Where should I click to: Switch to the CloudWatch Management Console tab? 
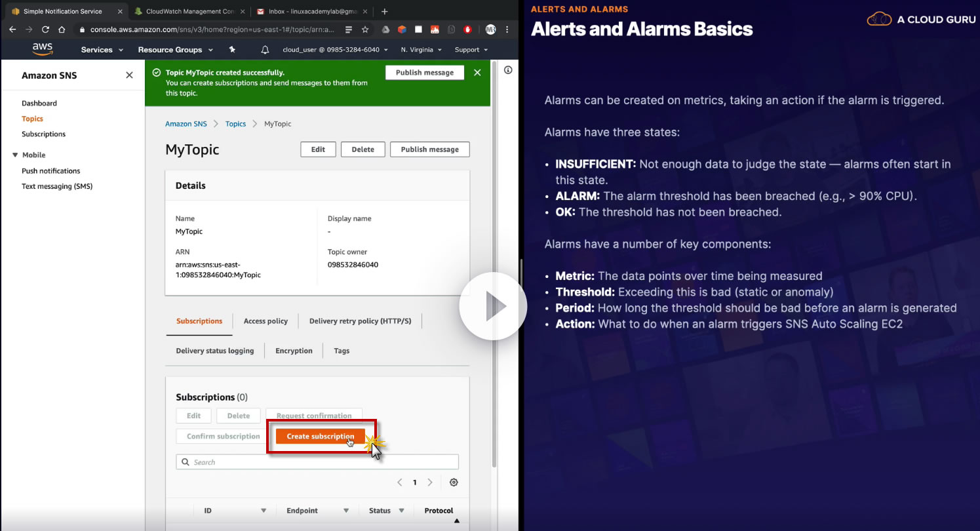(188, 11)
